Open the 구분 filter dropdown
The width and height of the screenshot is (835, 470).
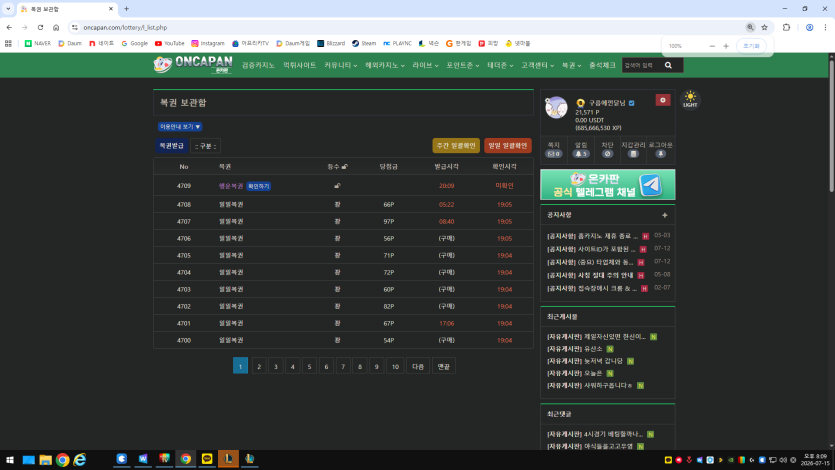pos(205,146)
